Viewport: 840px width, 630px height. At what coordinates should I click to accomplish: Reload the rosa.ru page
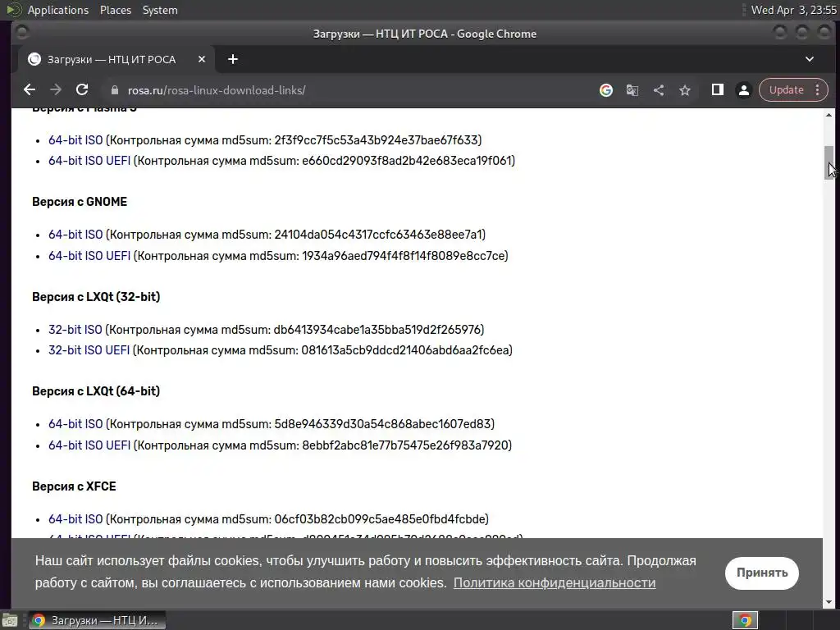[x=82, y=90]
